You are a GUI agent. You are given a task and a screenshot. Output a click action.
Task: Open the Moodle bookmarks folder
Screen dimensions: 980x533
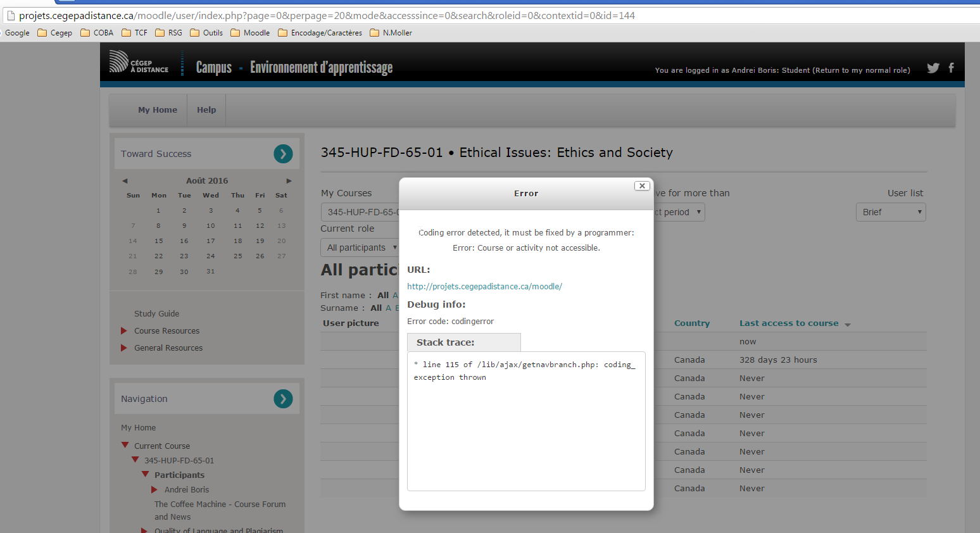tap(250, 33)
